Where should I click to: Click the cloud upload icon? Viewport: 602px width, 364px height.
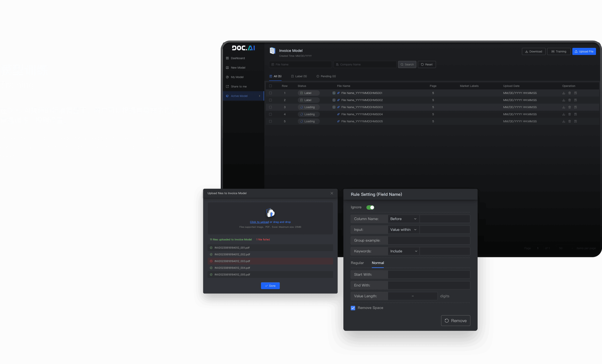point(270,213)
